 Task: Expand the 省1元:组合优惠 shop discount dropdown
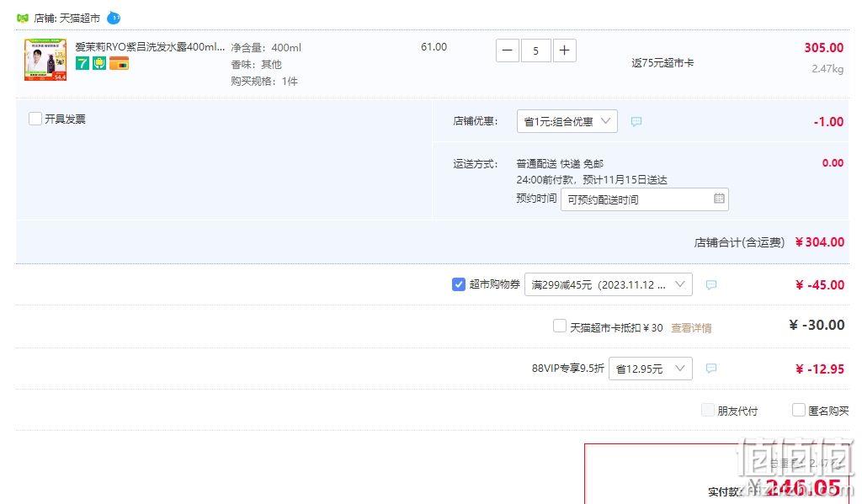[x=567, y=121]
